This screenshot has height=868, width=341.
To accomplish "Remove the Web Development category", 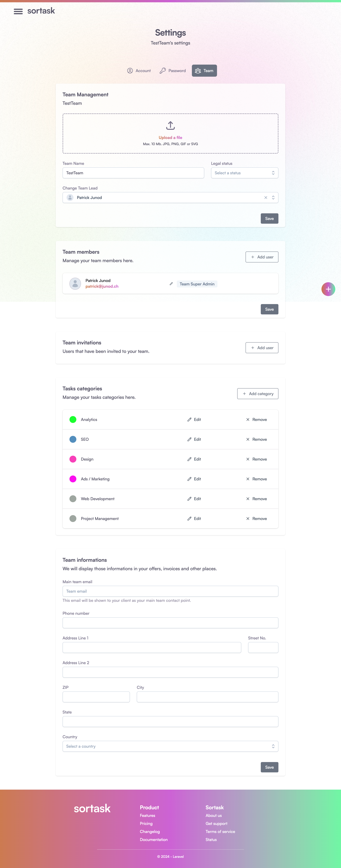I will [256, 499].
